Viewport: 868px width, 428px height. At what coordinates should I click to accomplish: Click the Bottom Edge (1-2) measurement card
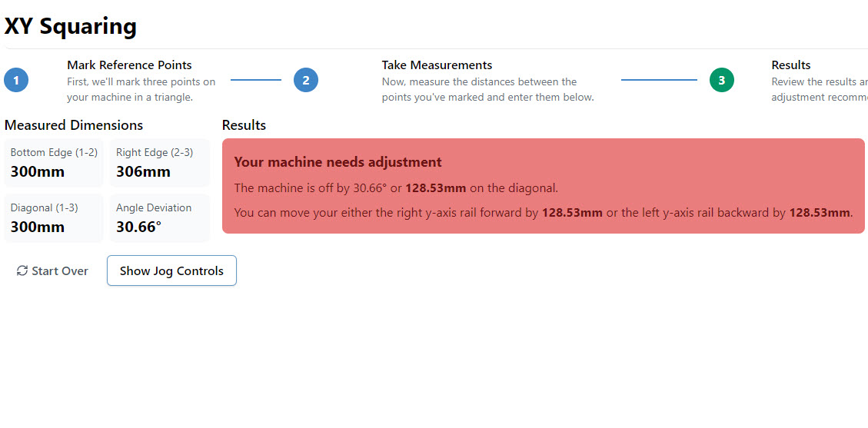[x=54, y=163]
